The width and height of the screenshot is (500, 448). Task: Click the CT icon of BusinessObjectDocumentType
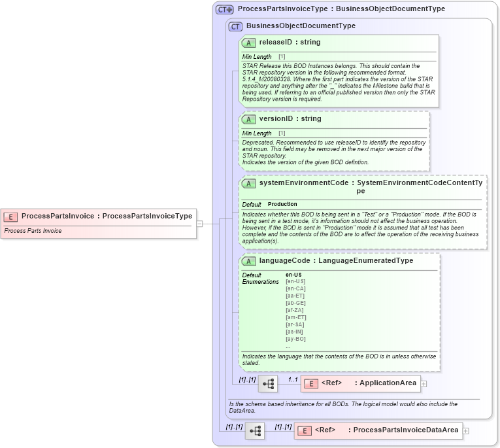235,27
